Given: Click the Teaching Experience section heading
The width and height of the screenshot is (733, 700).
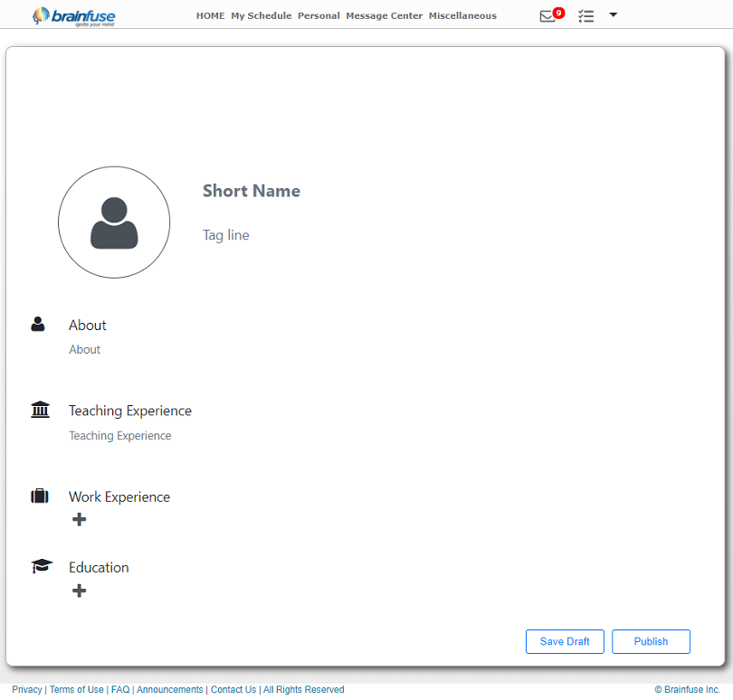Looking at the screenshot, I should pyautogui.click(x=130, y=411).
